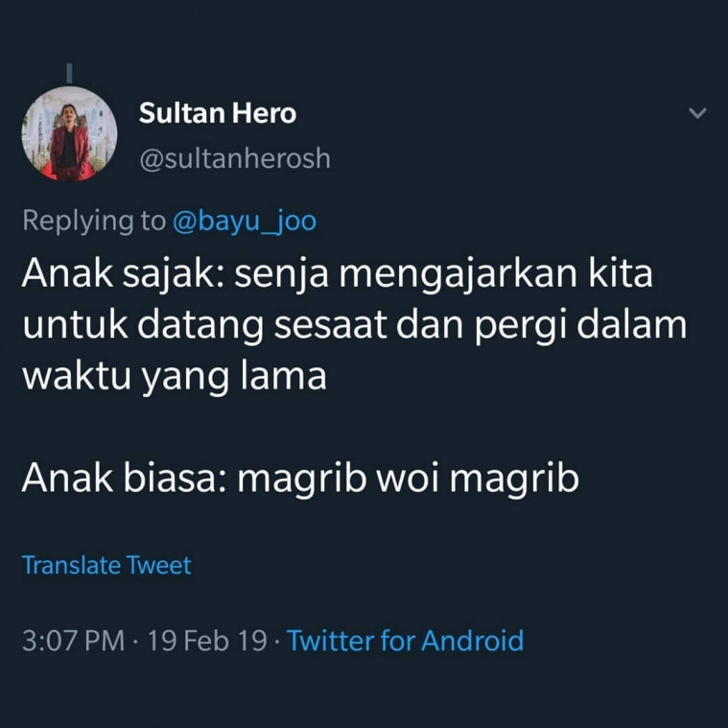Open the Sultan Hero display name
Viewport: 728px width, 728px height.
(x=218, y=113)
